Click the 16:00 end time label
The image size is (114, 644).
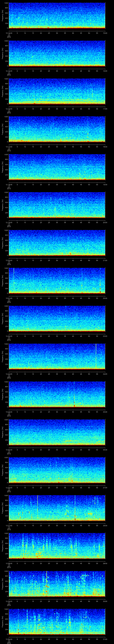[x=105, y=71]
